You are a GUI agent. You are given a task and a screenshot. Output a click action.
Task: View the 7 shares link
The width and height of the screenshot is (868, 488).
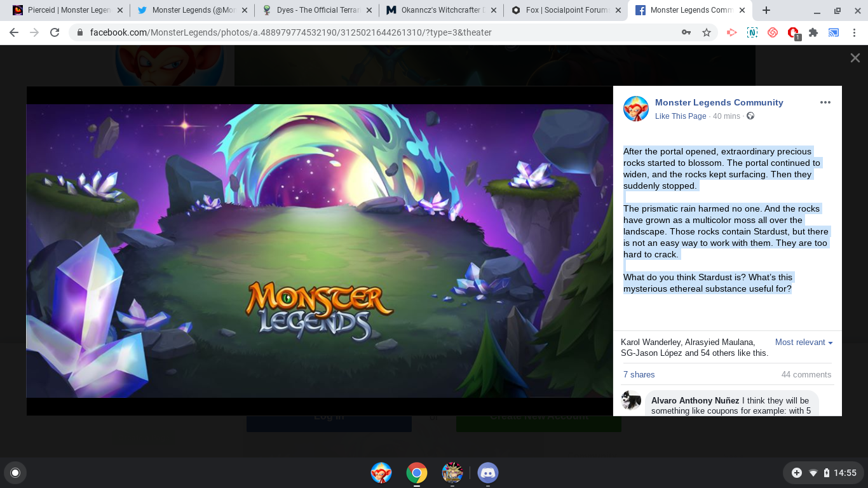pyautogui.click(x=639, y=374)
